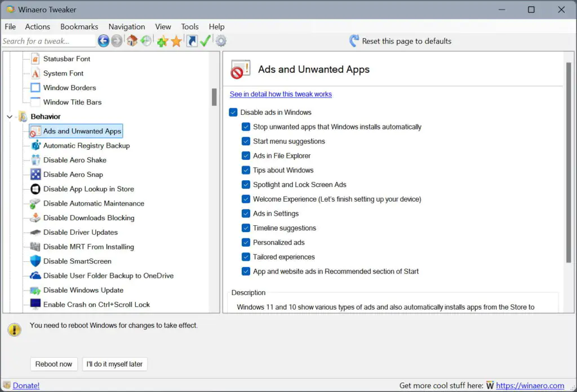
Task: Toggle the Personalized ads checkbox
Action: [x=246, y=243]
